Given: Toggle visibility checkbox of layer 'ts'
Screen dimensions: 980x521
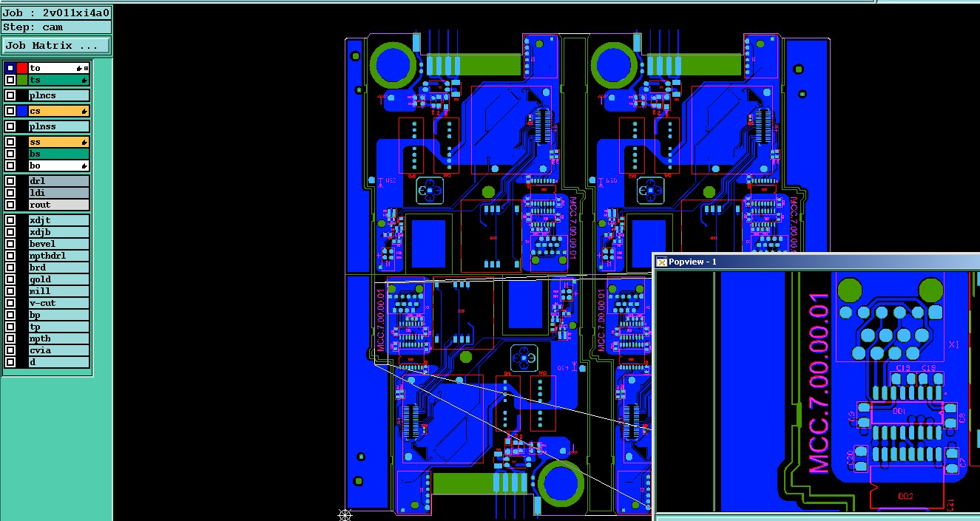Looking at the screenshot, I should 10,80.
